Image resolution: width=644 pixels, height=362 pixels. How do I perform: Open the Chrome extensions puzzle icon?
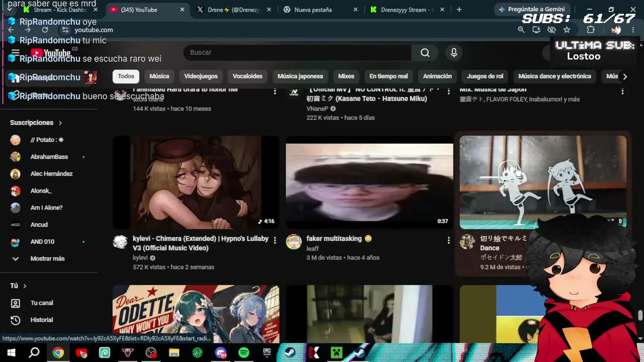tap(591, 30)
